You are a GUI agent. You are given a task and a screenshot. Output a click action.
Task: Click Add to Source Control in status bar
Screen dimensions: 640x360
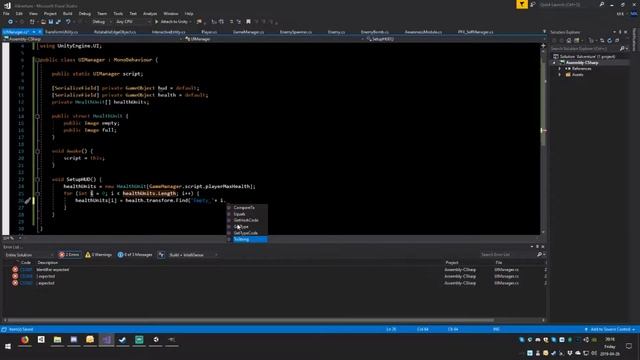pos(610,329)
